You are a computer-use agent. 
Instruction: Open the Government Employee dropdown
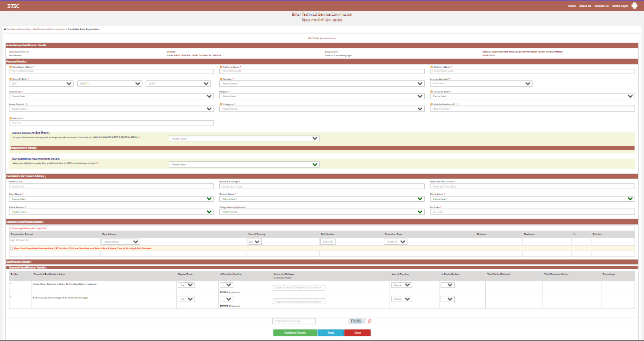[x=244, y=139]
